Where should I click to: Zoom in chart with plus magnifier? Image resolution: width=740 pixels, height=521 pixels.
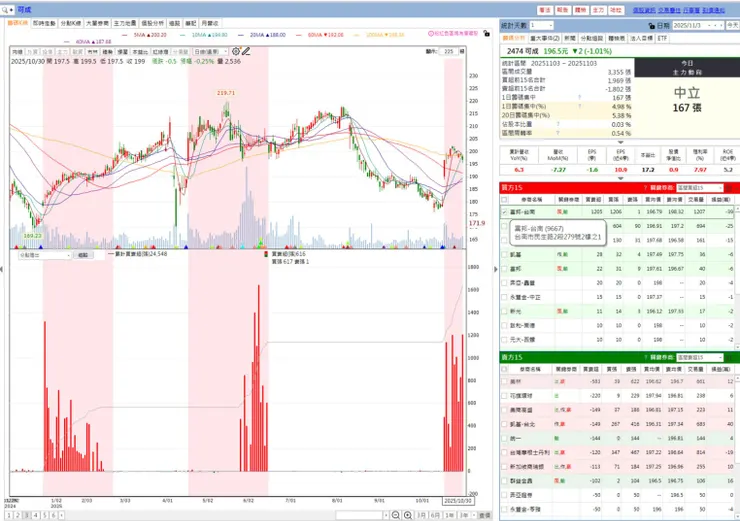408,515
